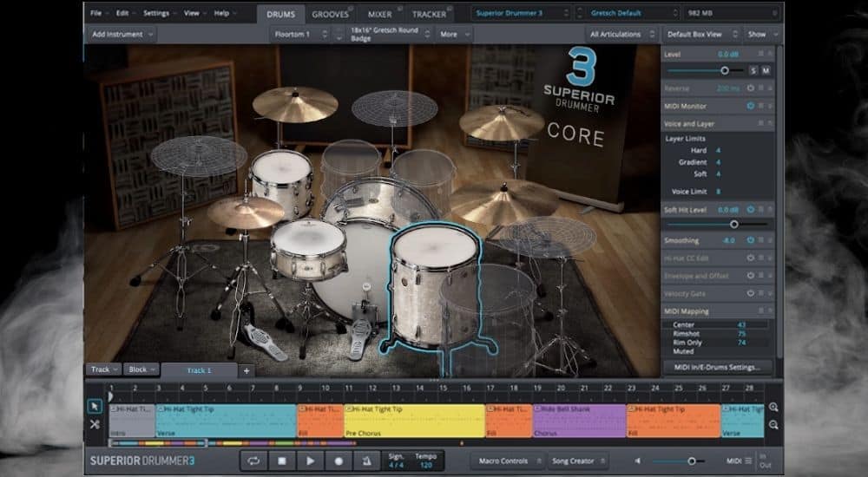Switch to the Grooves tab

click(x=330, y=15)
